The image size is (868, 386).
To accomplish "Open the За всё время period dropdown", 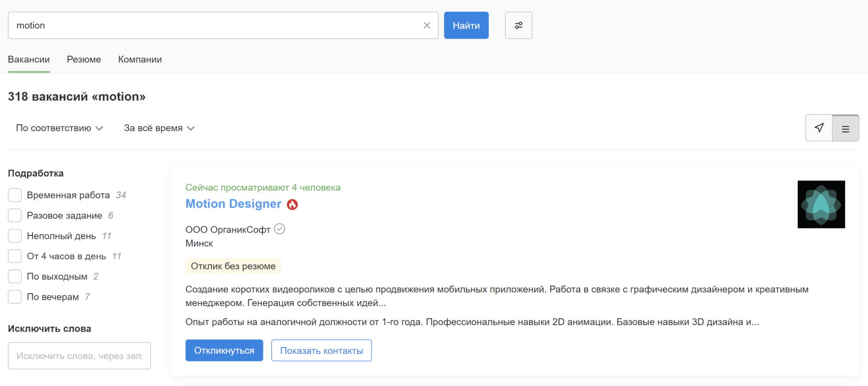I will pyautogui.click(x=159, y=128).
